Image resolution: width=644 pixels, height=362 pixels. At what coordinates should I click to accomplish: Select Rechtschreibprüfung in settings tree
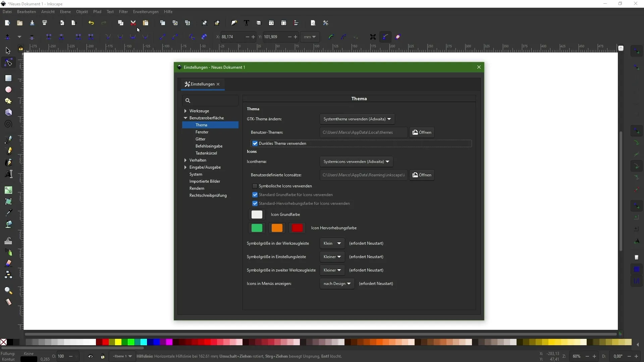208,195
